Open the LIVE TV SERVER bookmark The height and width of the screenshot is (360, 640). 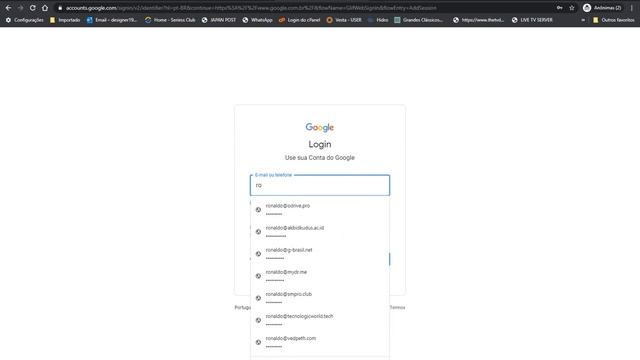532,20
